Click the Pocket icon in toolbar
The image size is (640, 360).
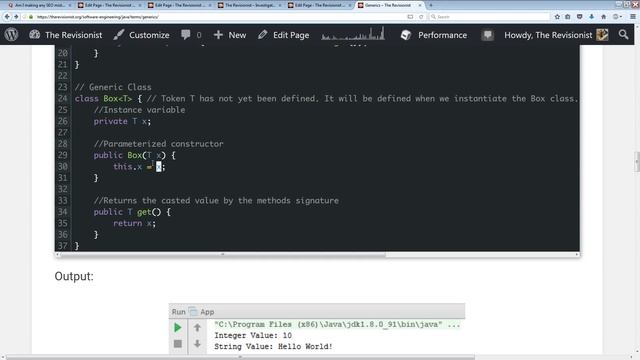click(580, 17)
